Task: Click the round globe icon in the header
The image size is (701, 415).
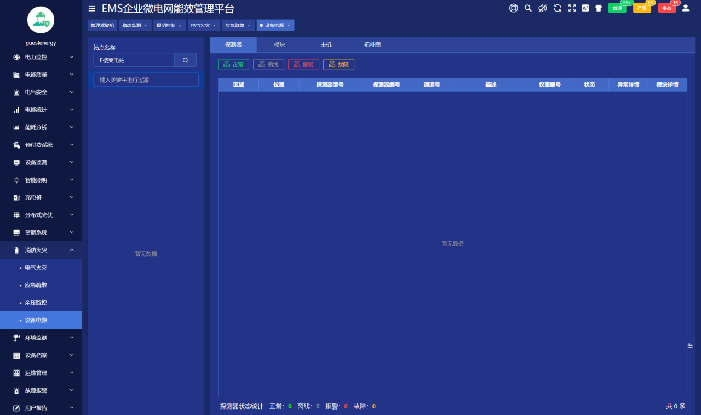Action: click(x=514, y=8)
